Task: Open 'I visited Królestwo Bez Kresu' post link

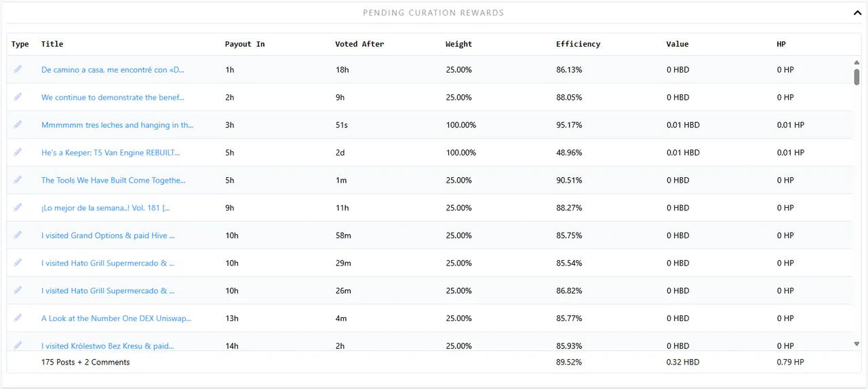Action: click(108, 346)
